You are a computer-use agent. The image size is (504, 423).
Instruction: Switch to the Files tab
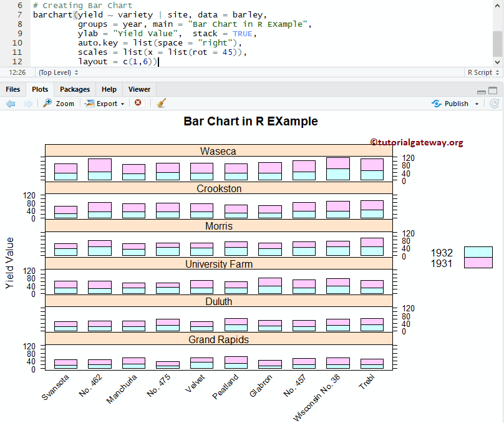pos(12,89)
